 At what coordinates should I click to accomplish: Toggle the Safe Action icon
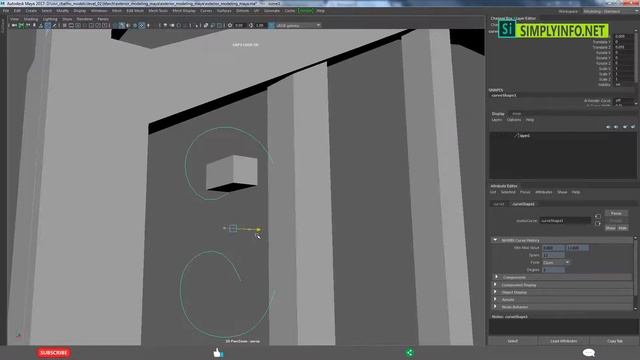[98, 25]
